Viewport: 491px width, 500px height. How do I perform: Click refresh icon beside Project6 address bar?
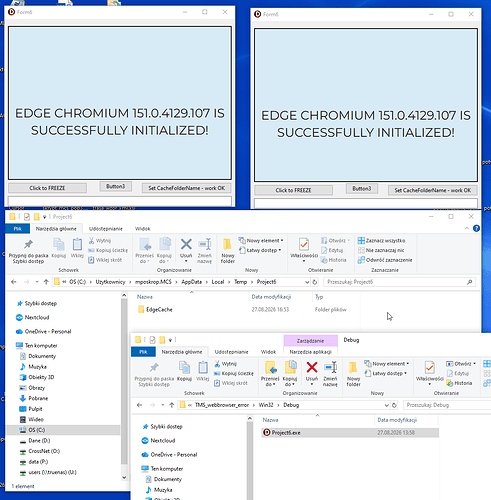point(315,282)
